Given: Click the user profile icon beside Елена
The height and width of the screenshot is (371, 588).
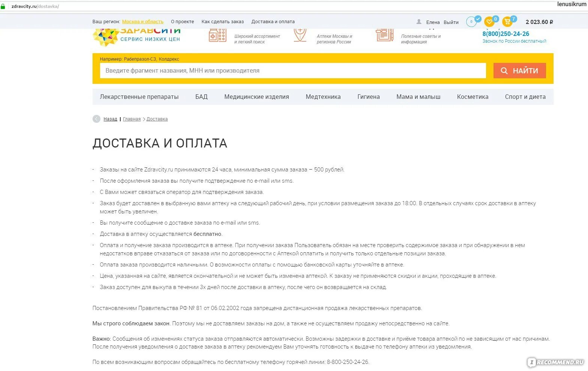Looking at the screenshot, I should [419, 22].
